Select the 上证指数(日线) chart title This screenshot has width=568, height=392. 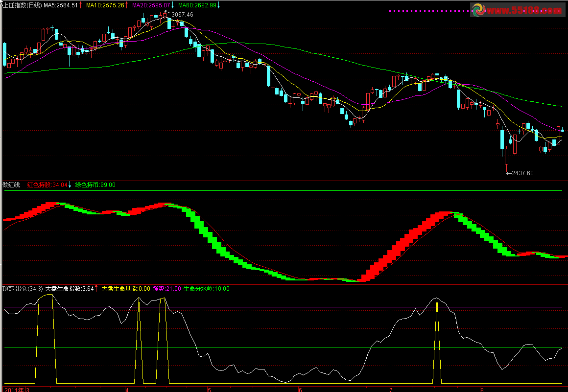click(x=21, y=5)
